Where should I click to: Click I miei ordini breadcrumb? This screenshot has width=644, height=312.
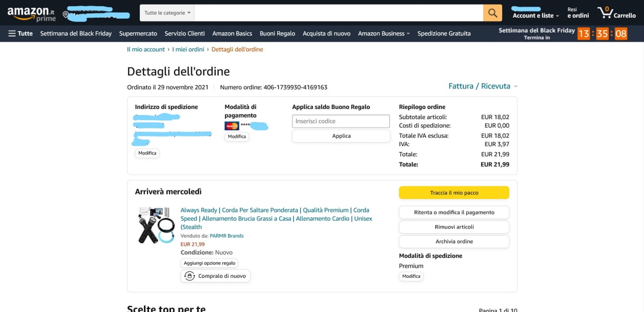coord(188,49)
